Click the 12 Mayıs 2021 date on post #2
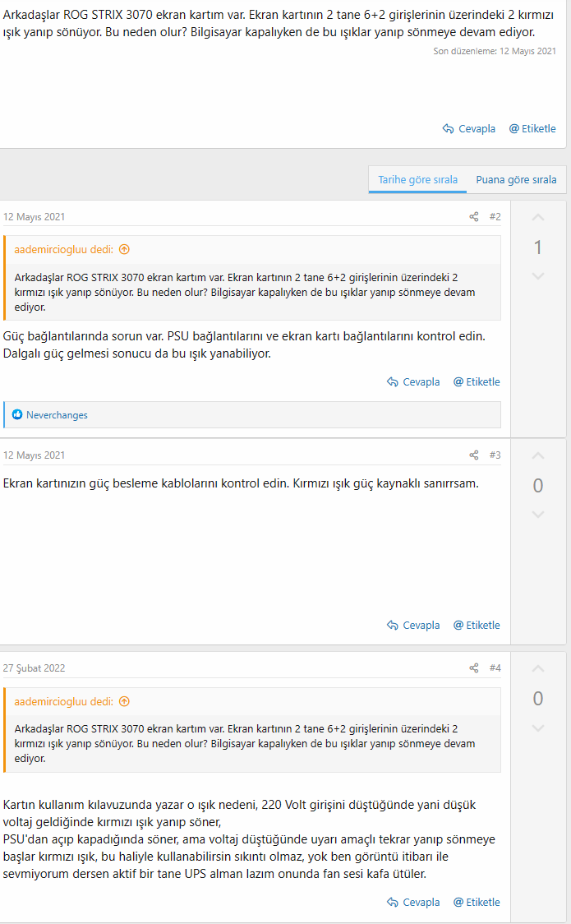 [34, 217]
